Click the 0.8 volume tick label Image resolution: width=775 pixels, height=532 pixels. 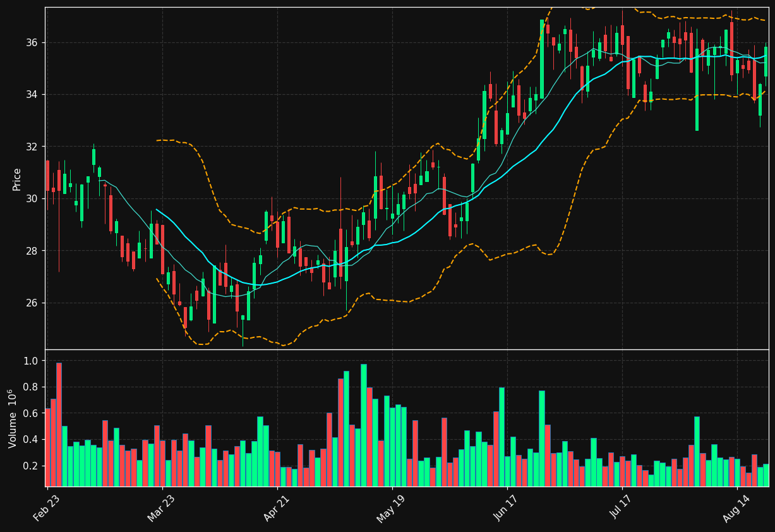[x=31, y=387]
